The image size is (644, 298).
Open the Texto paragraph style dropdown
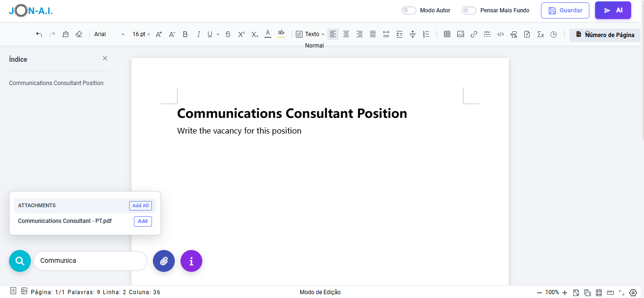[x=310, y=34]
